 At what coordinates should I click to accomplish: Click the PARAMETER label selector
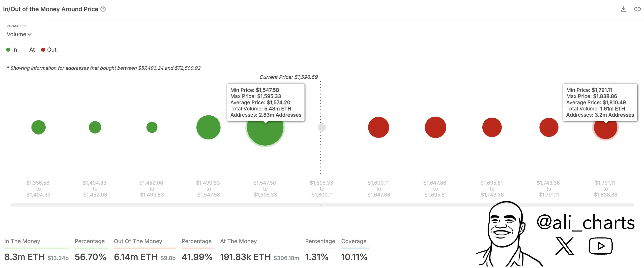click(16, 26)
